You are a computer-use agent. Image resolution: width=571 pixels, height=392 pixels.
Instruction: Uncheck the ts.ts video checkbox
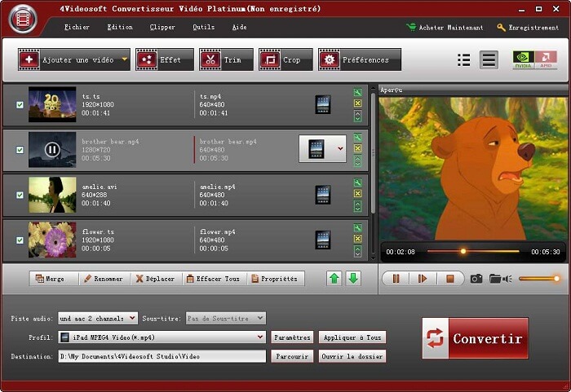[20, 104]
